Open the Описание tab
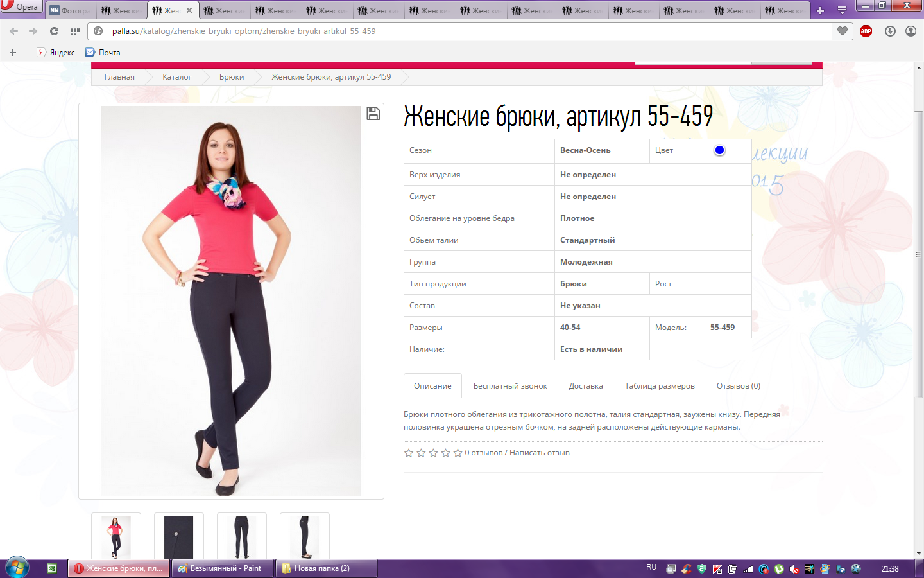This screenshot has height=578, width=924. coord(432,386)
